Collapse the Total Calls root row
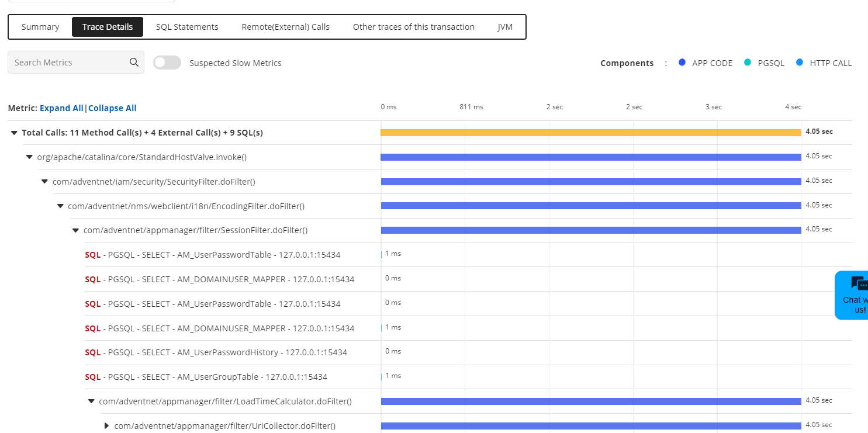The height and width of the screenshot is (433, 868). (x=14, y=133)
